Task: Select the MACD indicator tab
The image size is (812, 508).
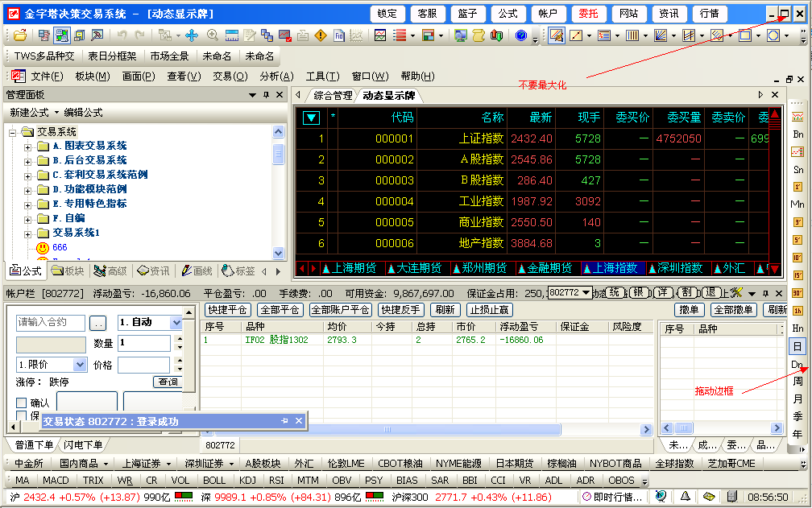Action: coord(56,481)
